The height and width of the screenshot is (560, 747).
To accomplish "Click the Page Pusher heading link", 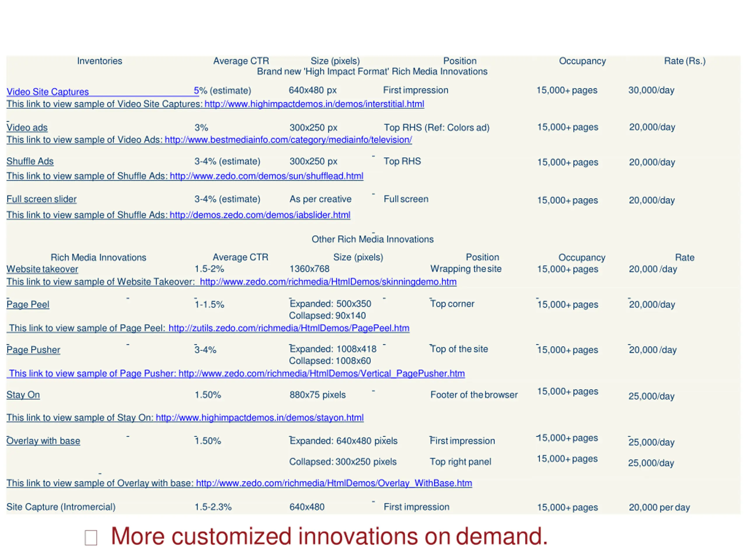I will pos(34,350).
